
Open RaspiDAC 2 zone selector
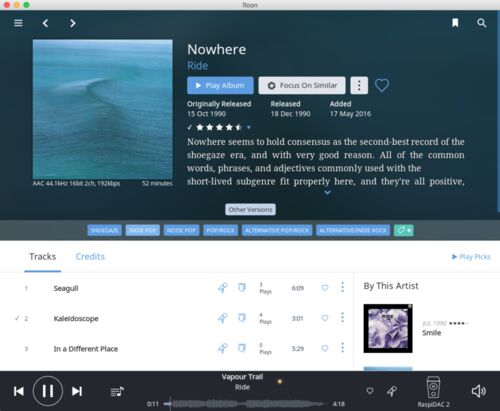tap(433, 392)
